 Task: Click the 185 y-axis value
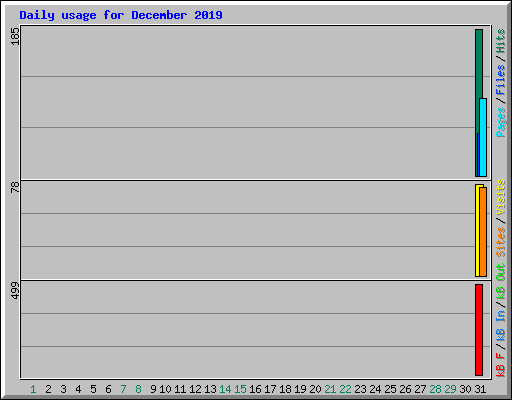tap(15, 36)
